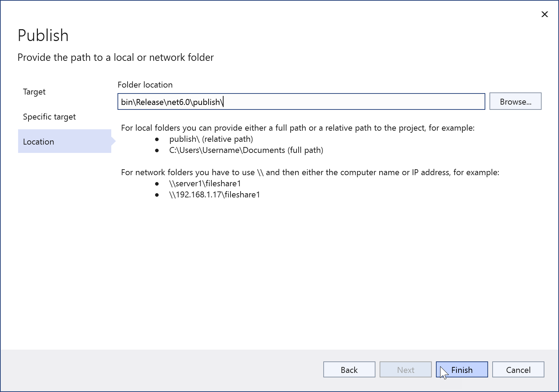This screenshot has height=392, width=559.
Task: Finish the publish profile setup
Action: pyautogui.click(x=462, y=370)
